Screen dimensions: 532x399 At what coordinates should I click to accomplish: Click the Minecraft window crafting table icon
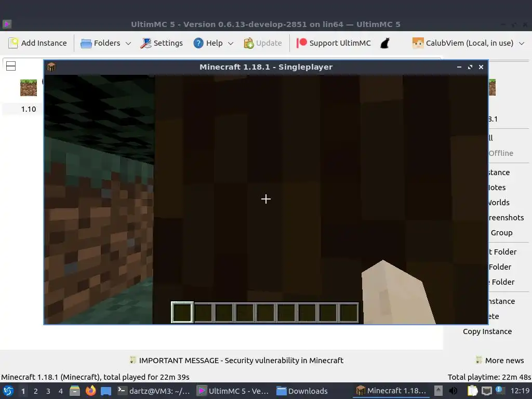point(51,67)
